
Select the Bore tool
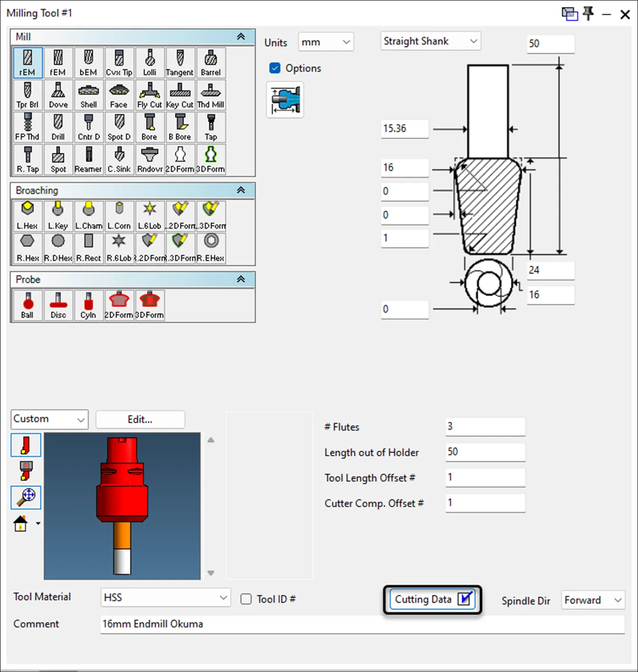point(149,127)
